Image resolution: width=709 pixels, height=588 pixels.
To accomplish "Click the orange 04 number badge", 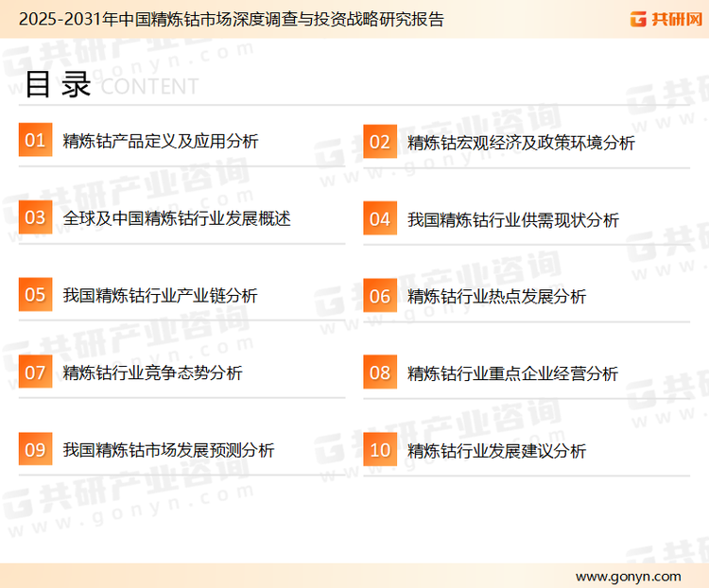I will (x=380, y=218).
